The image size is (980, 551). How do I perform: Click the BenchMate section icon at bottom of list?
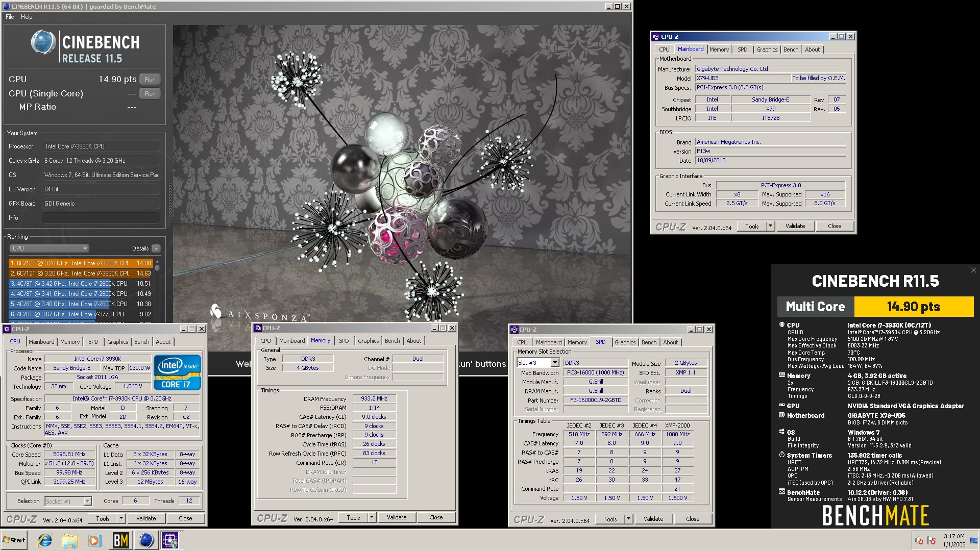coord(781,492)
